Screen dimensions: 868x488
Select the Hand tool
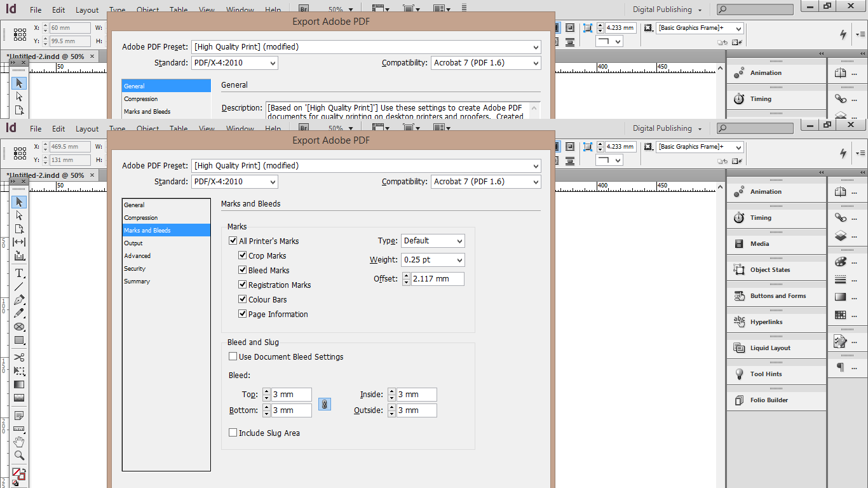[19, 442]
